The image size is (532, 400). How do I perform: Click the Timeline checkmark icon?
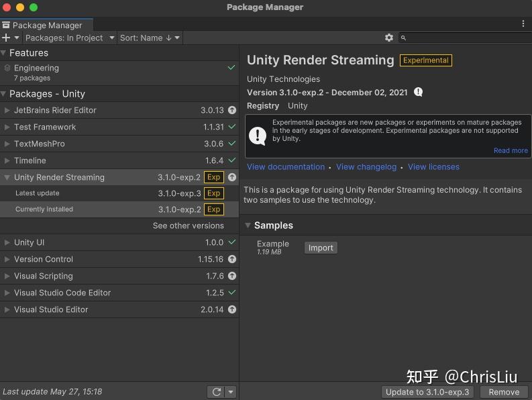coord(232,160)
